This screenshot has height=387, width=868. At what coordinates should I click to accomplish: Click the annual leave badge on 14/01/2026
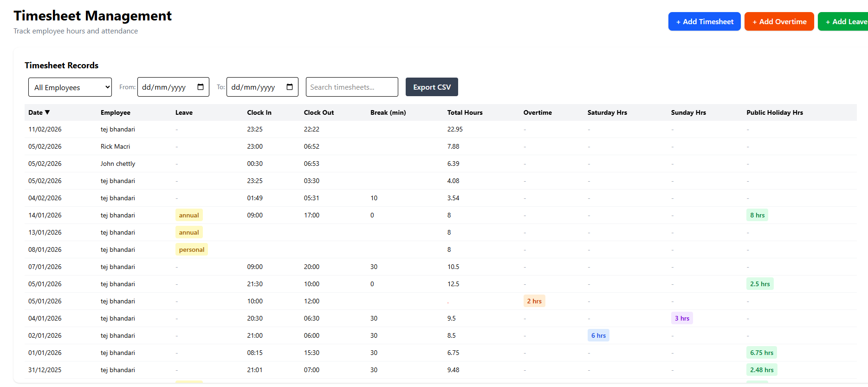[189, 215]
